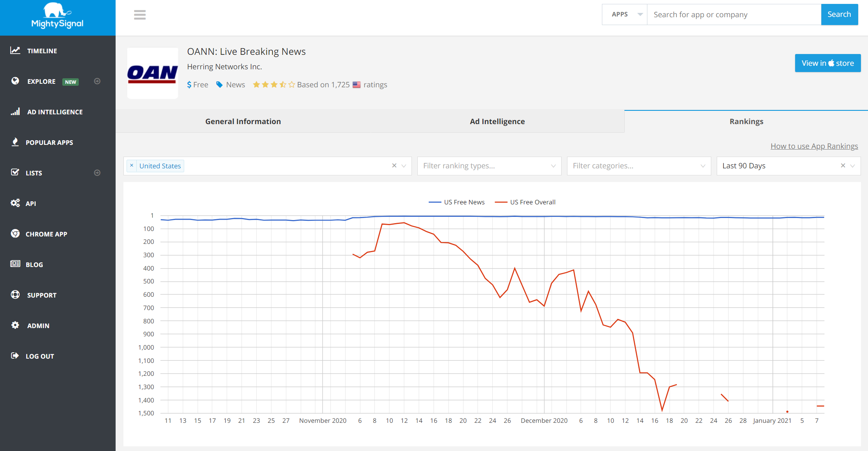Toggle US Free News legend series
Screen dimensions: 868x451
[457, 202]
